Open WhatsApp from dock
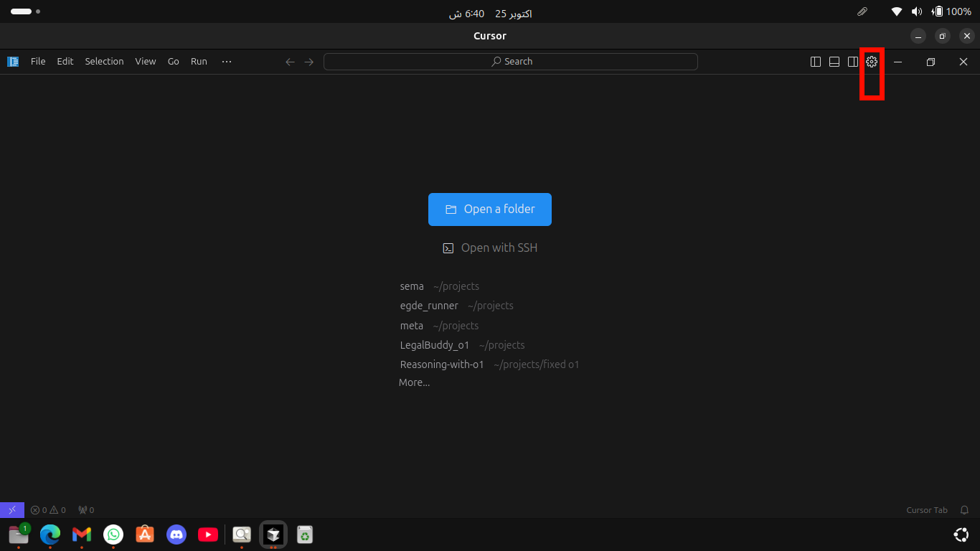Viewport: 980px width, 551px height. pyautogui.click(x=113, y=534)
